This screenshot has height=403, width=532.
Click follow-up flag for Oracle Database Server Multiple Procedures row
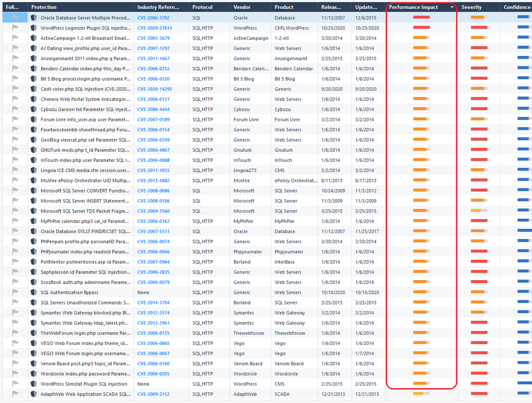pyautogui.click(x=15, y=18)
